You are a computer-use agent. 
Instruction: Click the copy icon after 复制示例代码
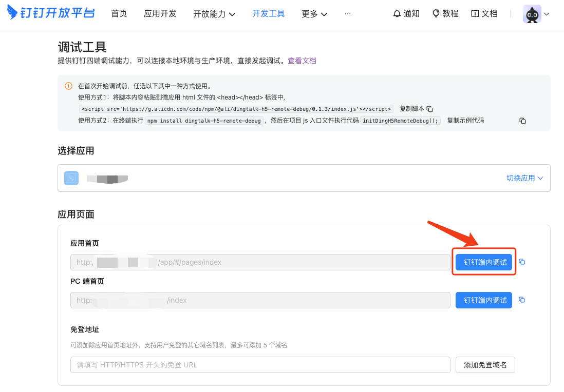point(522,121)
